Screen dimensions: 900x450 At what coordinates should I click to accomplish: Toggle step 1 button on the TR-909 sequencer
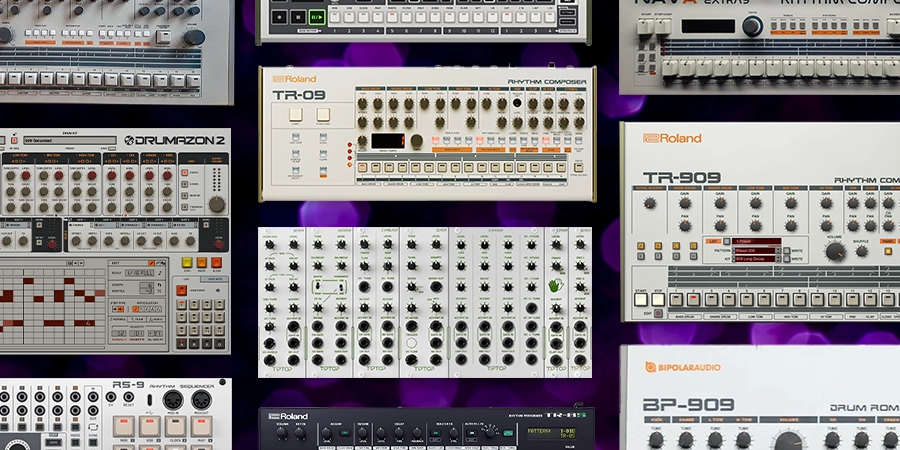tap(677, 299)
